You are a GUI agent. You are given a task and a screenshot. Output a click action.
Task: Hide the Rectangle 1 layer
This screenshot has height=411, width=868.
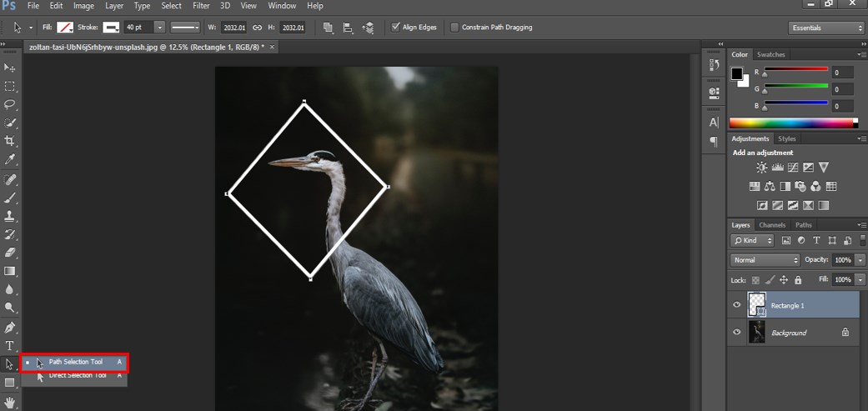[x=737, y=305]
